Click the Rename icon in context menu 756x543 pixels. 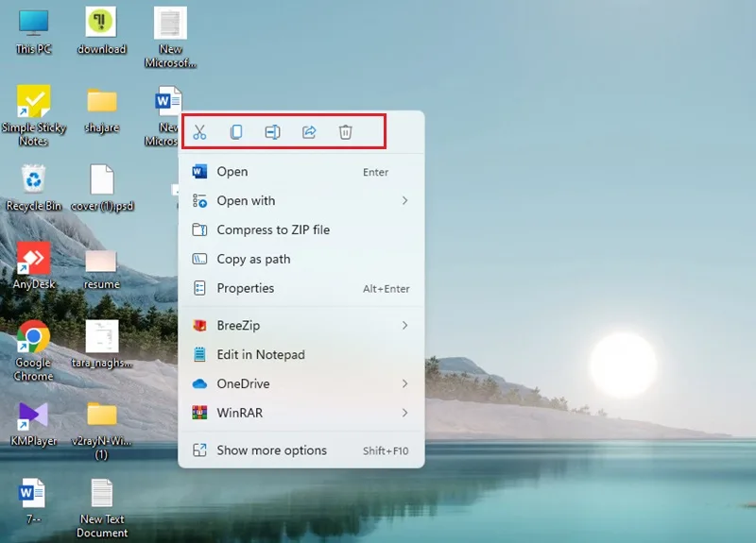[272, 131]
